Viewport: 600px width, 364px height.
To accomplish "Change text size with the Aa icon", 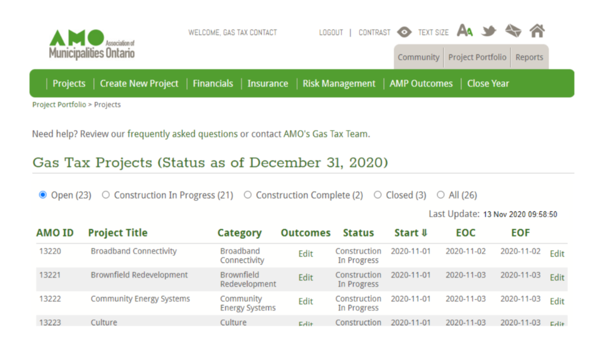I will point(465,31).
